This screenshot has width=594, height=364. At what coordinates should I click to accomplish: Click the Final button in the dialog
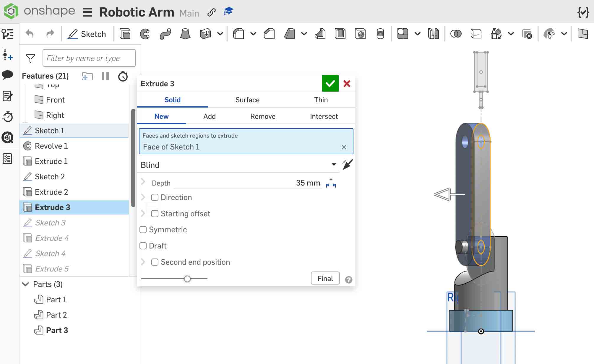[x=325, y=278]
